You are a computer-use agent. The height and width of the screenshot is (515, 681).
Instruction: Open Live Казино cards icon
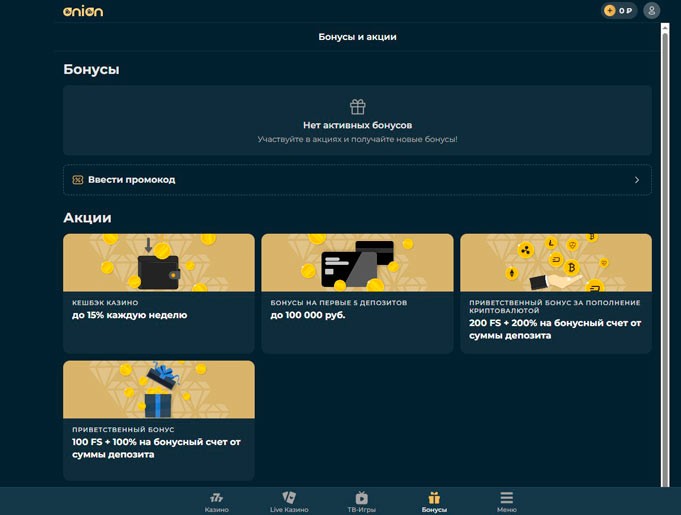pyautogui.click(x=289, y=497)
